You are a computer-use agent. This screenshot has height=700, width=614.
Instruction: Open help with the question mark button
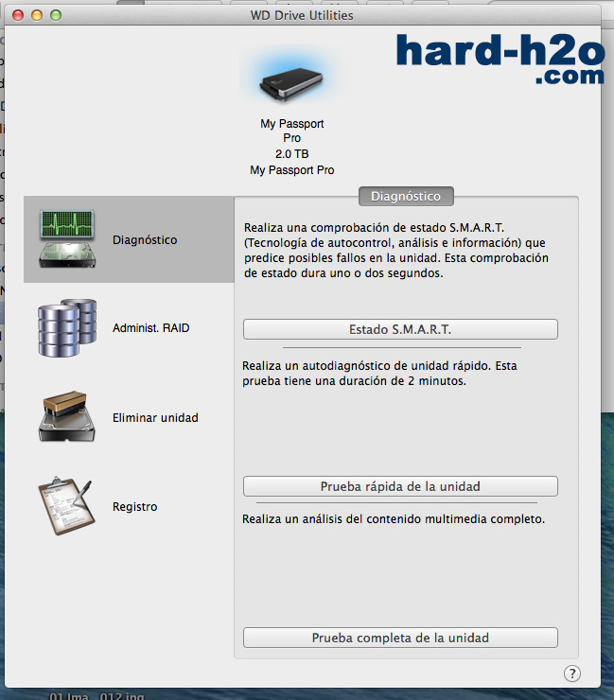point(572,674)
